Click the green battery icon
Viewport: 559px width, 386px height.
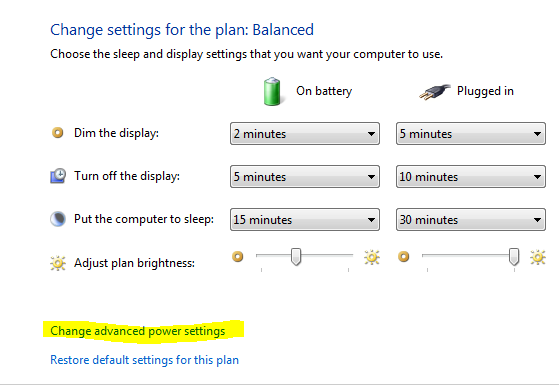click(272, 92)
